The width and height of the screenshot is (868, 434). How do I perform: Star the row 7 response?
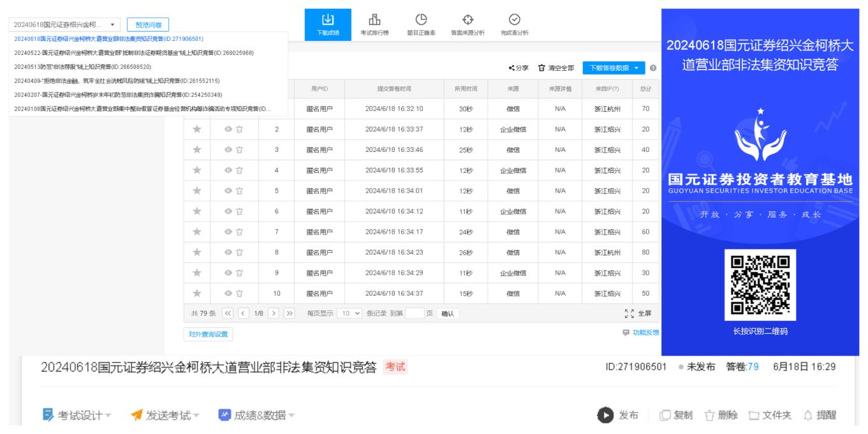coord(197,232)
